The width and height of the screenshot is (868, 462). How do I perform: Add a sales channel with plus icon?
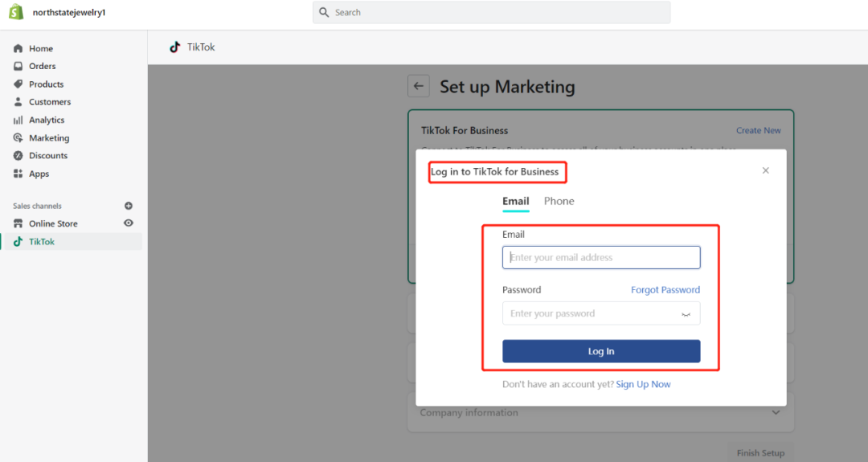[x=129, y=206]
